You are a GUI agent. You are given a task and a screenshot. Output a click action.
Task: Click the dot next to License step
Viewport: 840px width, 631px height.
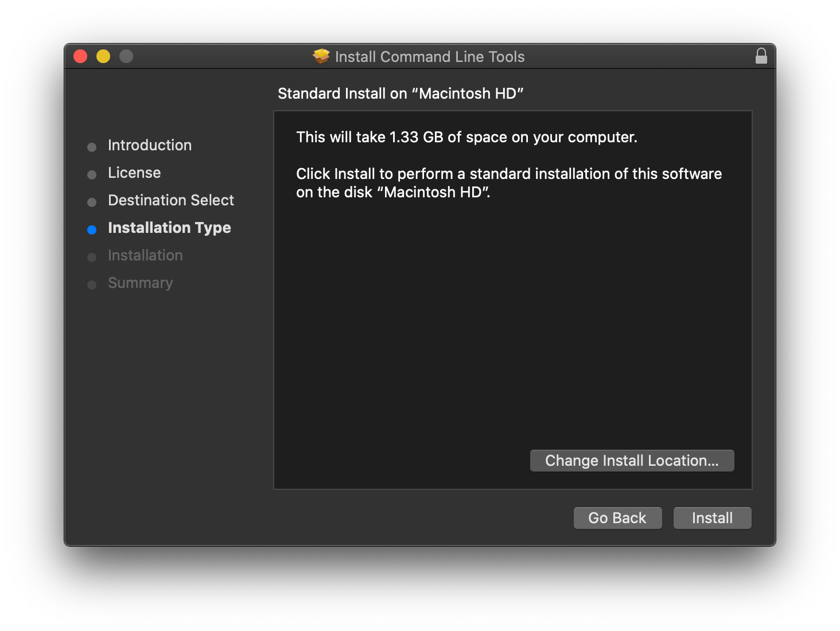pos(92,174)
